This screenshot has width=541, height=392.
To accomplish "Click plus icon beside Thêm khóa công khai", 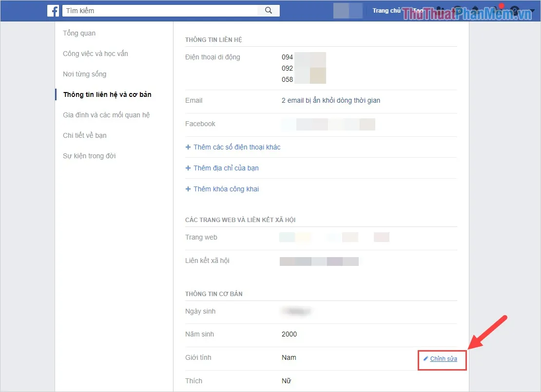I will coord(188,189).
